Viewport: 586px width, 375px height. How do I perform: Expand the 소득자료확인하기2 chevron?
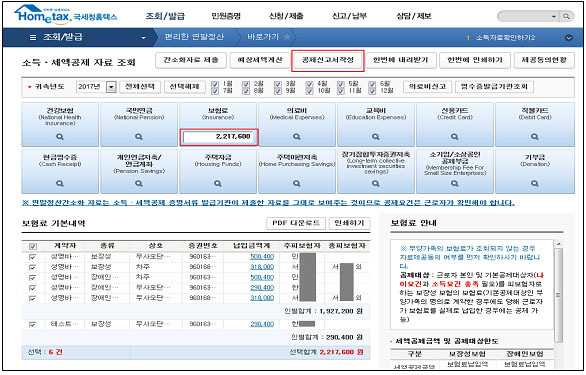tap(568, 38)
